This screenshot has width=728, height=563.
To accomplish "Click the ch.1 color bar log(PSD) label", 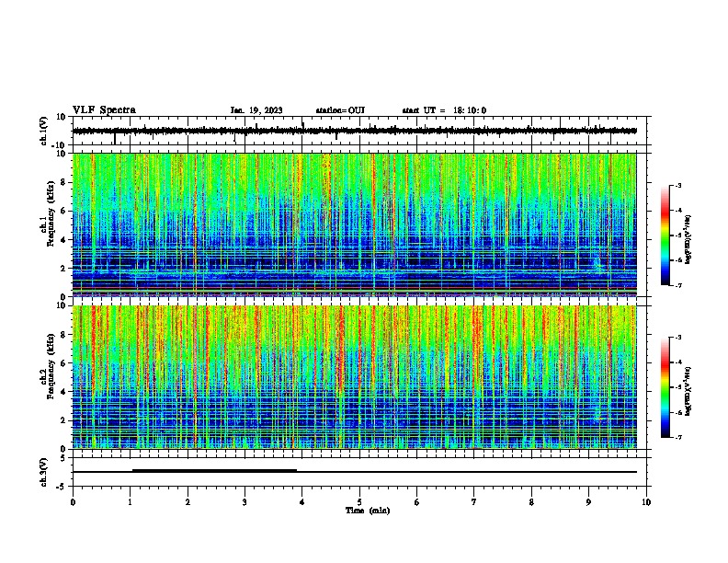I will 688,240.
